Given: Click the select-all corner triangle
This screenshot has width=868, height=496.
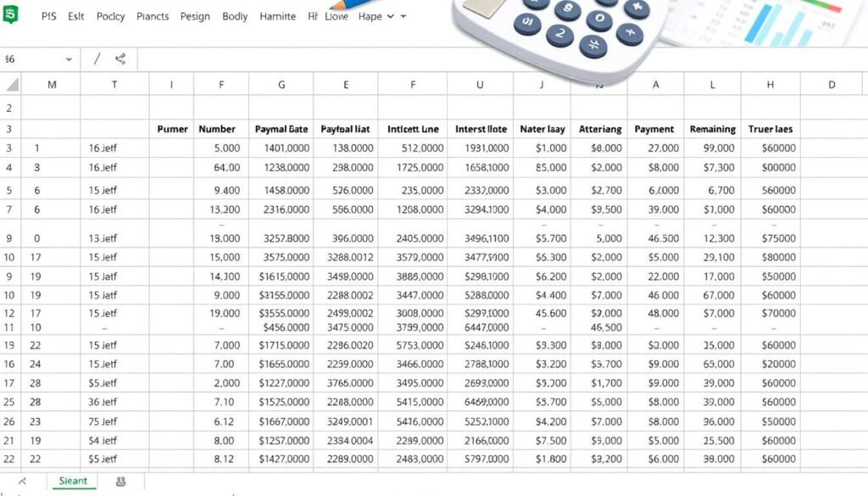Looking at the screenshot, I should coord(12,85).
